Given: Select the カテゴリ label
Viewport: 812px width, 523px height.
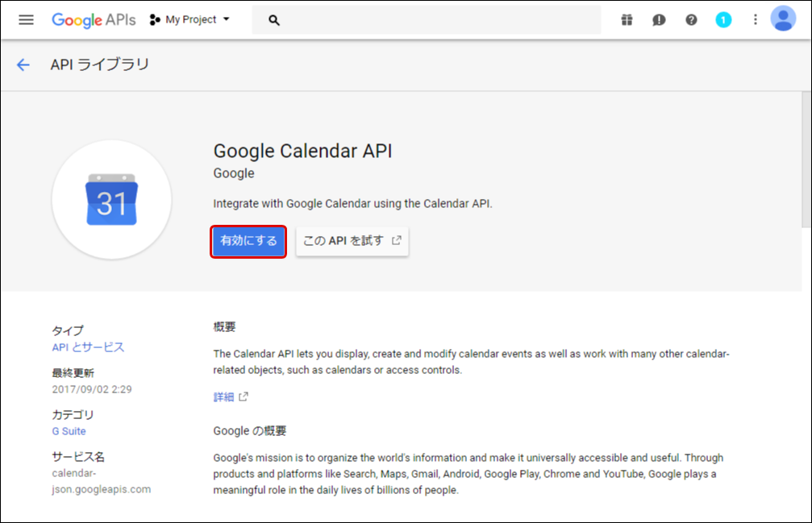Looking at the screenshot, I should (73, 415).
